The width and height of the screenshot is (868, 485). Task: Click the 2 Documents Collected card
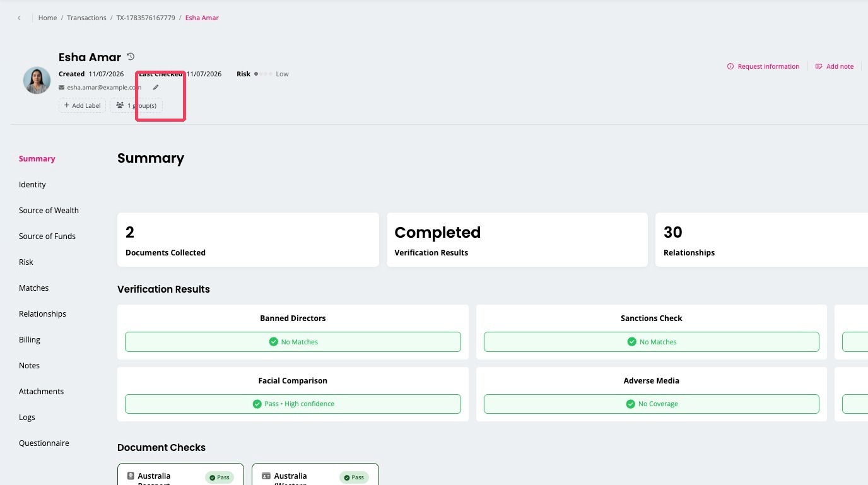[248, 240]
